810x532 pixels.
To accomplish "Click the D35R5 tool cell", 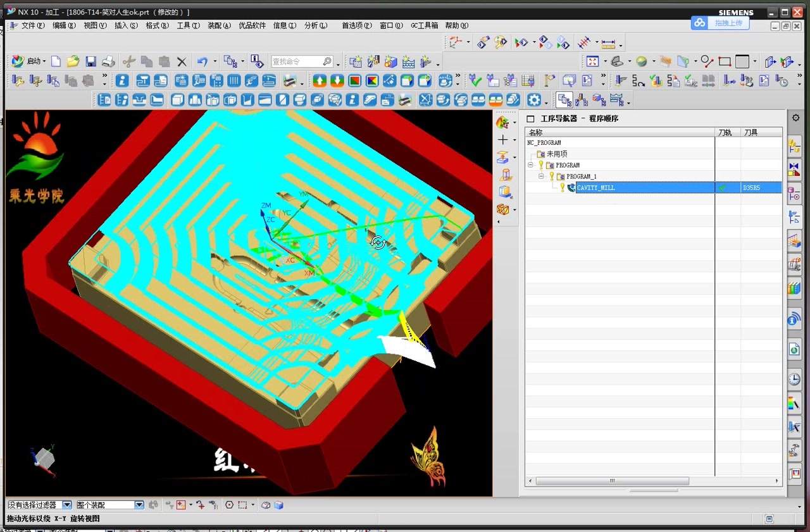I will (761, 188).
